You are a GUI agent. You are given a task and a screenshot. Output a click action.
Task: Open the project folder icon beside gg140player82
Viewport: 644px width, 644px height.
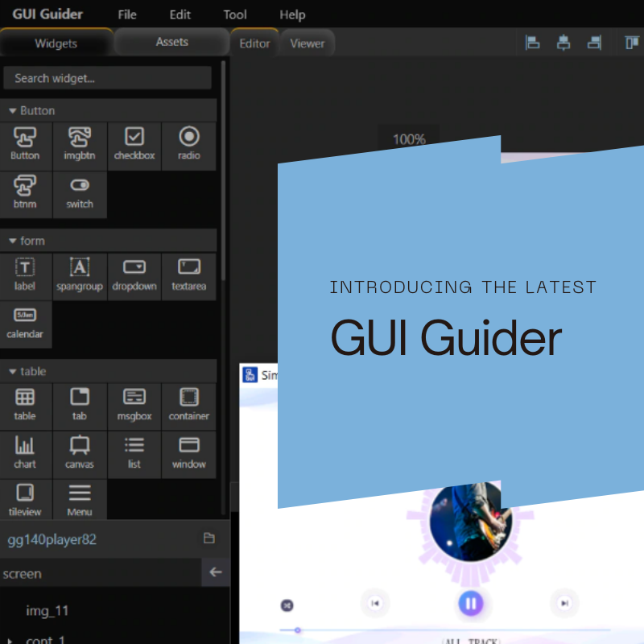[209, 538]
